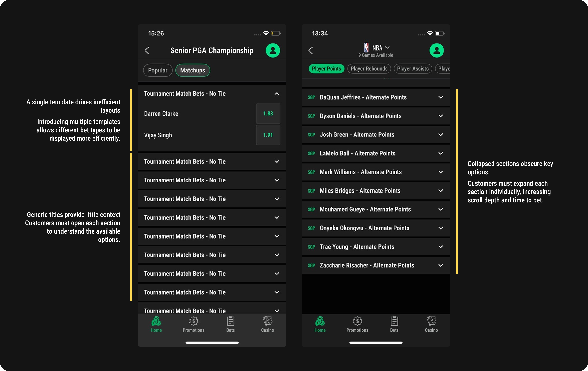The height and width of the screenshot is (371, 588).
Task: Switch to Player Rebounds tab
Action: (369, 69)
